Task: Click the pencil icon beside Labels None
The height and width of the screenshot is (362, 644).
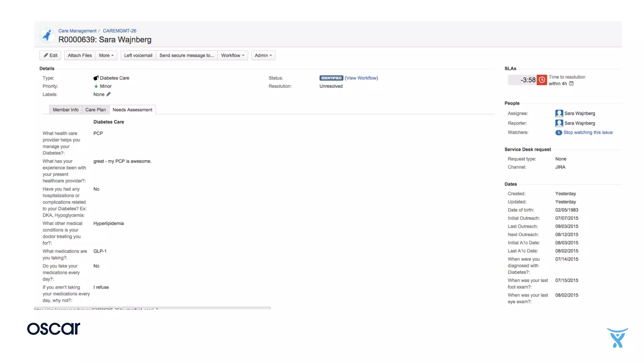Action: [108, 94]
